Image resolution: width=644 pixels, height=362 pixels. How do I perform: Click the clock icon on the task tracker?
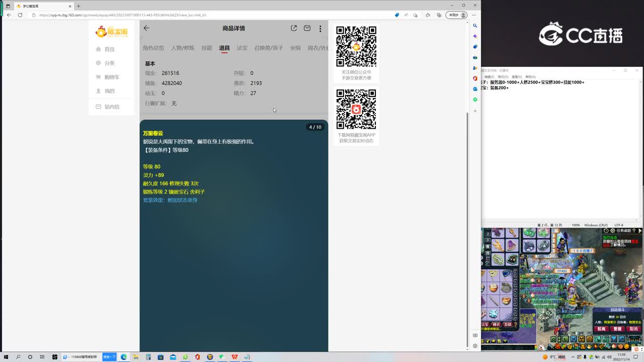coord(606,231)
